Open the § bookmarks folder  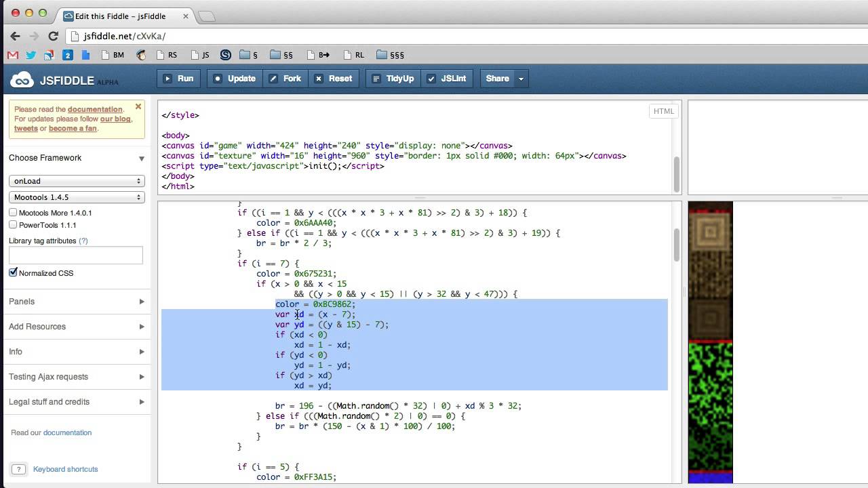[x=248, y=55]
